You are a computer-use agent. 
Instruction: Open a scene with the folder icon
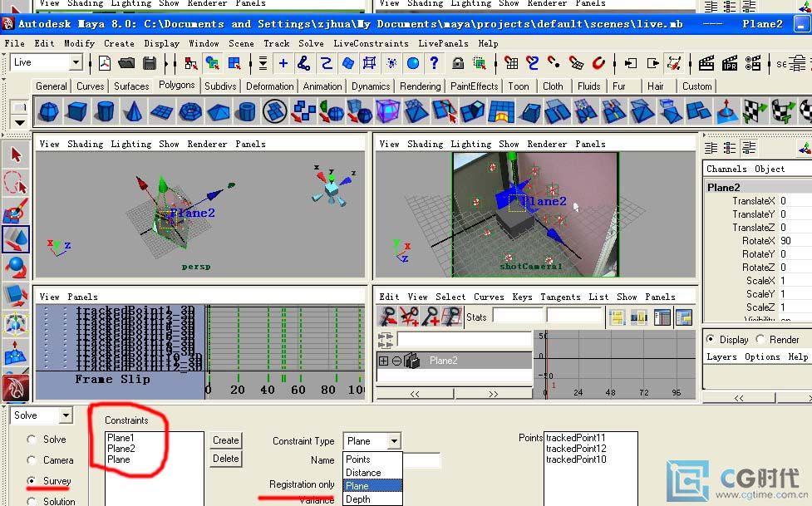click(x=126, y=63)
